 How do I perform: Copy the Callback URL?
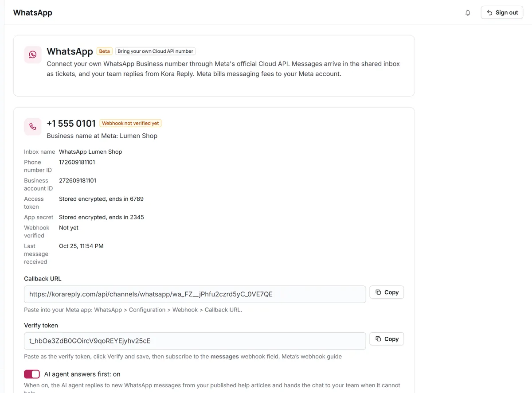coord(387,292)
